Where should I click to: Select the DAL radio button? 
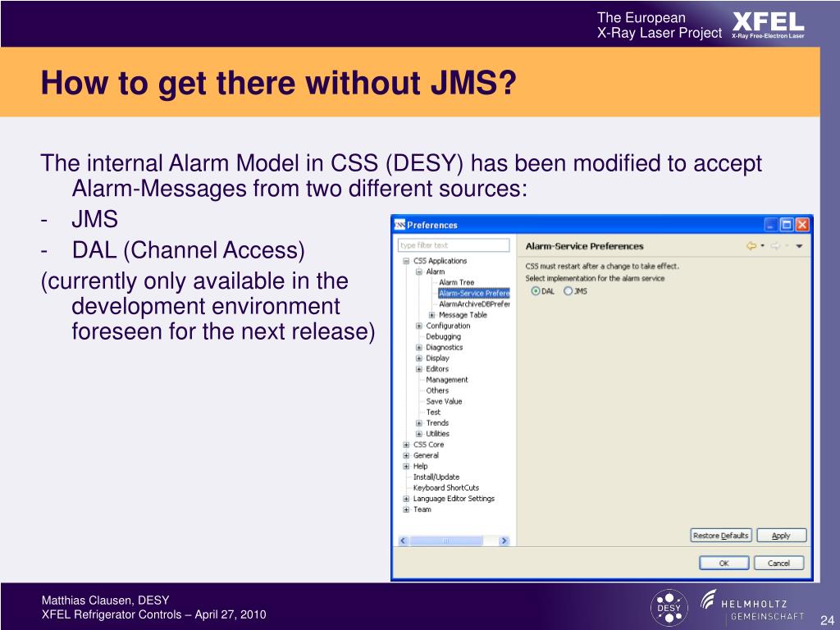[535, 291]
